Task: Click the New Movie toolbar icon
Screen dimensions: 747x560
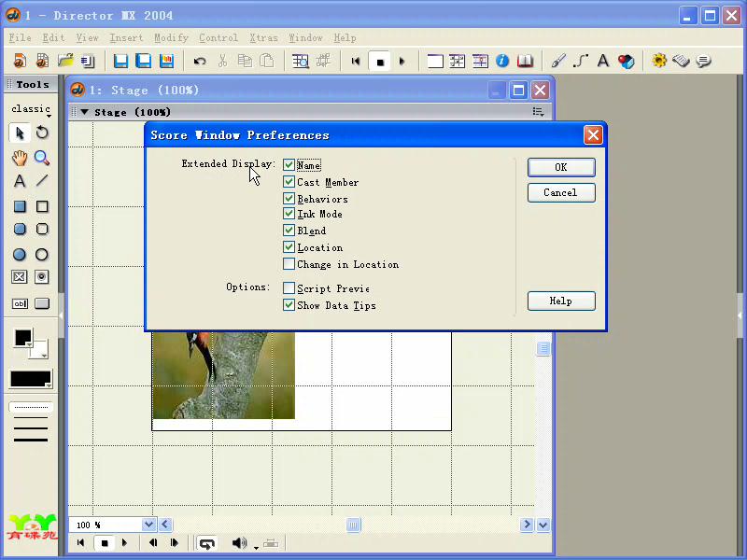Action: pos(20,61)
